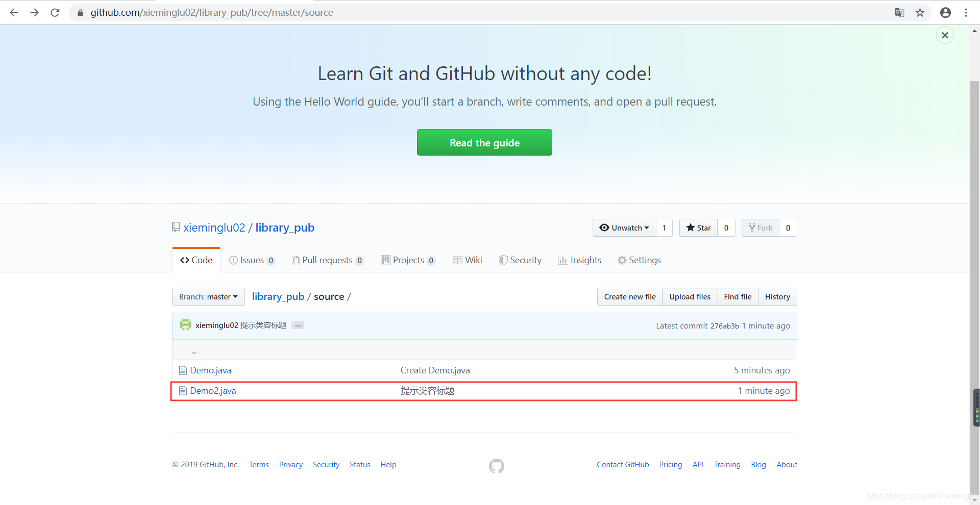Go up to parent directory (..)
Image resolution: width=980 pixels, height=505 pixels.
pyautogui.click(x=194, y=351)
